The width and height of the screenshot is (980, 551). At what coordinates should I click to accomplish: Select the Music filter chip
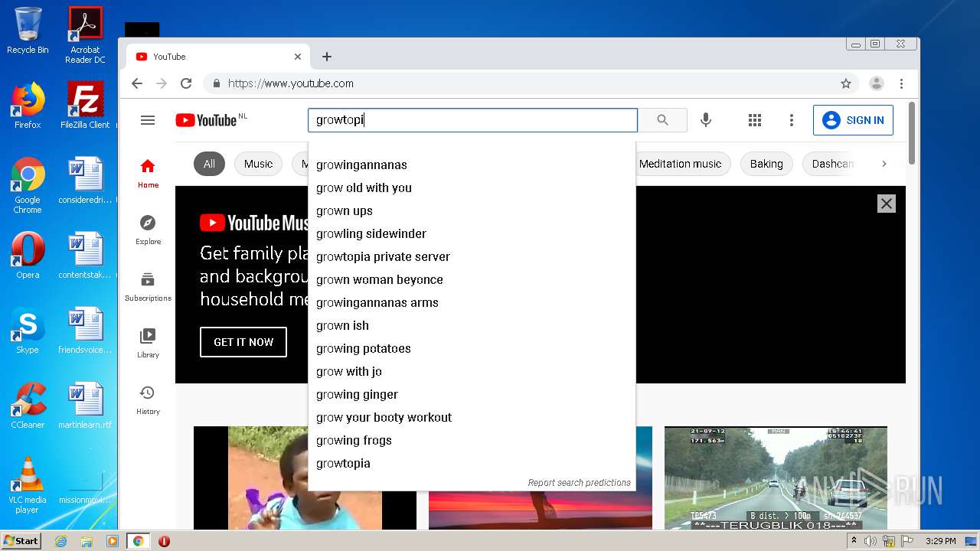coord(258,164)
